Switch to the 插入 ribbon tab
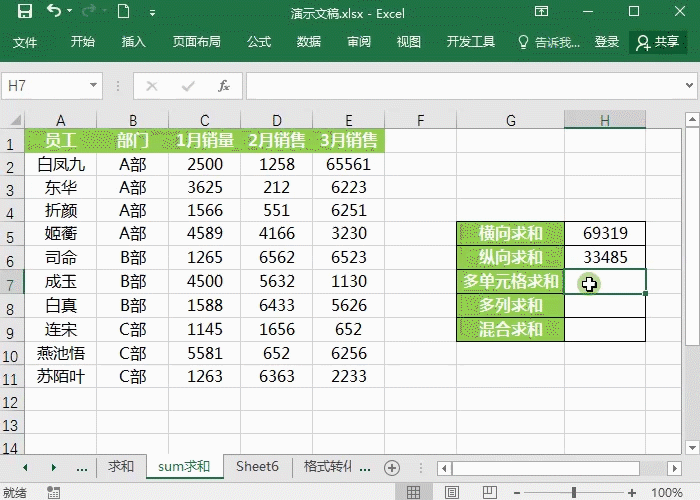700x500 pixels. pyautogui.click(x=133, y=42)
